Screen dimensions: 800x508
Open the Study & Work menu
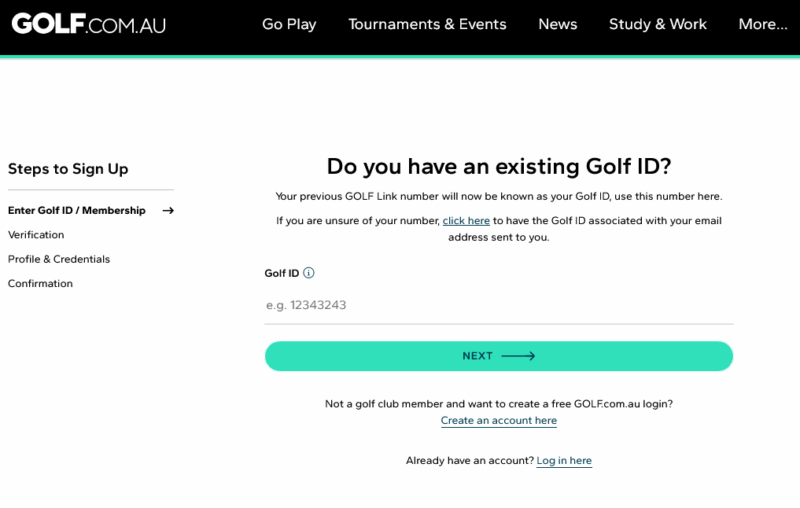tap(657, 24)
